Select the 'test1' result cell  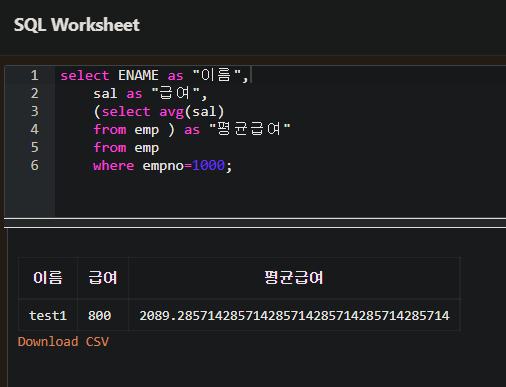pos(48,315)
